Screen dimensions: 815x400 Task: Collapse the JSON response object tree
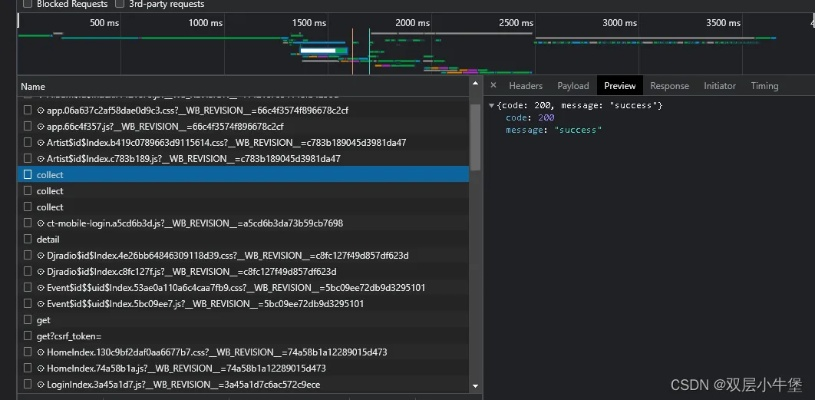click(491, 106)
